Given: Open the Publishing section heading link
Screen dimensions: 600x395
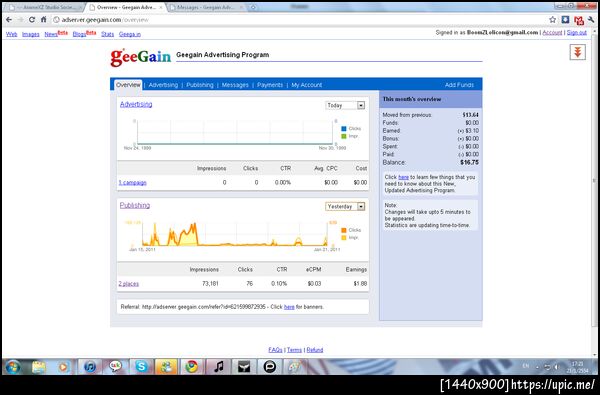Looking at the screenshot, I should [135, 205].
